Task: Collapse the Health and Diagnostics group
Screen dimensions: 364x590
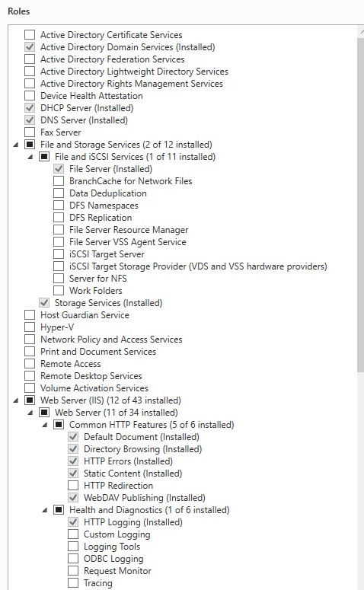Action: (45, 510)
